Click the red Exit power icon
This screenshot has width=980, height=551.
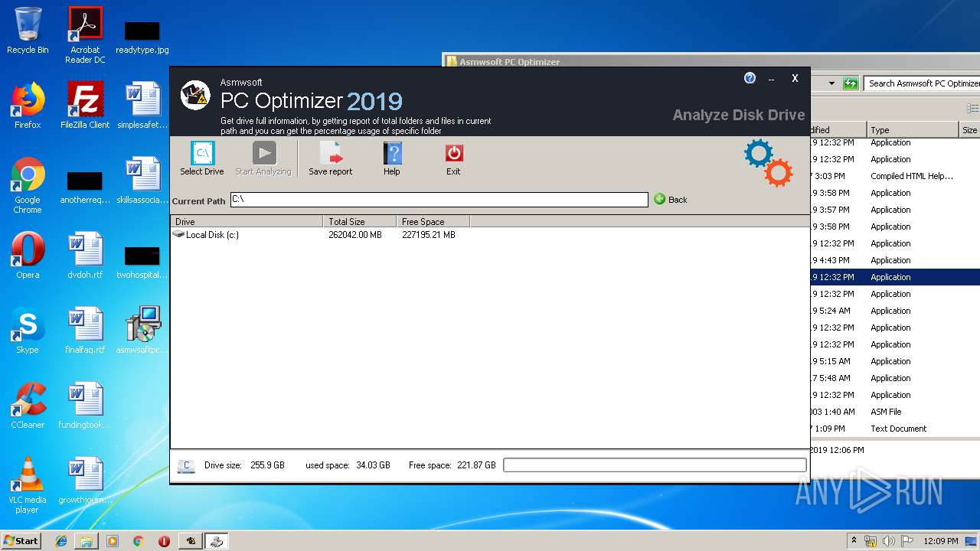pyautogui.click(x=454, y=153)
